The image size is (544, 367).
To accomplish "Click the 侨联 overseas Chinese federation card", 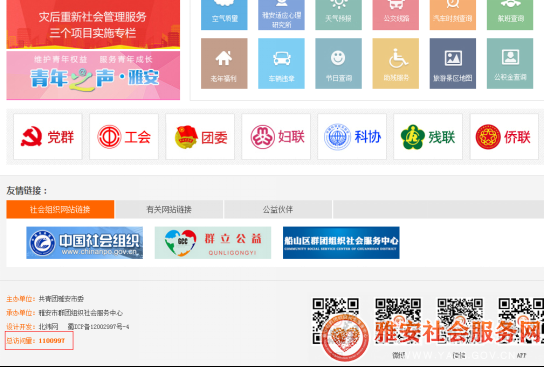I will (x=504, y=137).
